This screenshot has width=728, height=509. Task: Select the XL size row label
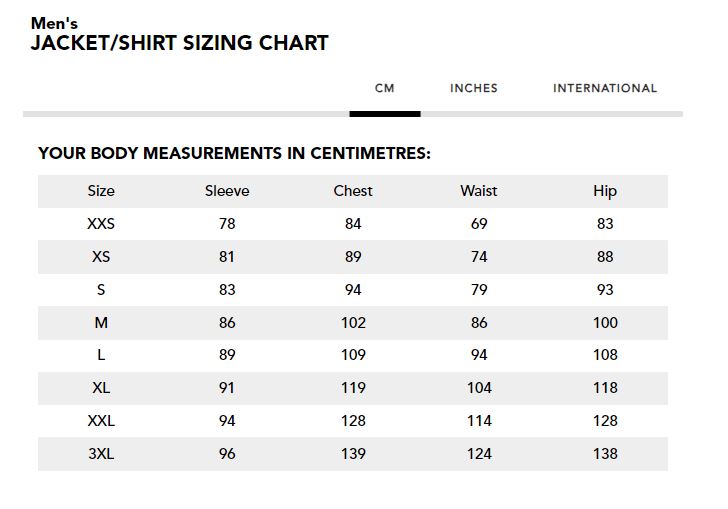tap(101, 388)
